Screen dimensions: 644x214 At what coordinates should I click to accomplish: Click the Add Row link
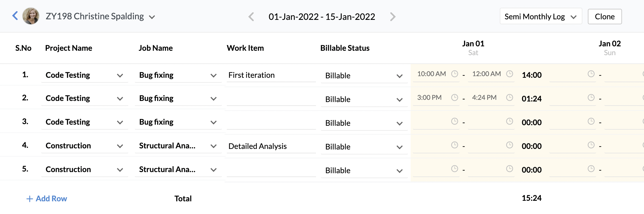pyautogui.click(x=47, y=199)
